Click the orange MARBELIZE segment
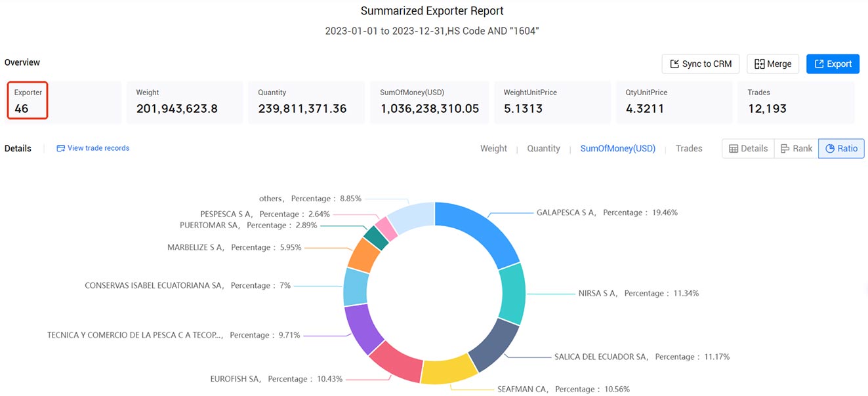868x396 pixels. (363, 254)
